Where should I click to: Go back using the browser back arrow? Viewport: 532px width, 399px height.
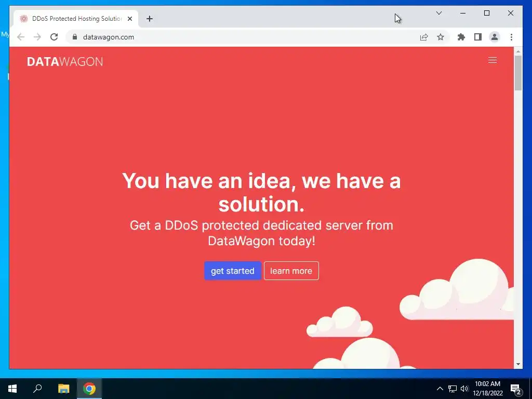(21, 37)
